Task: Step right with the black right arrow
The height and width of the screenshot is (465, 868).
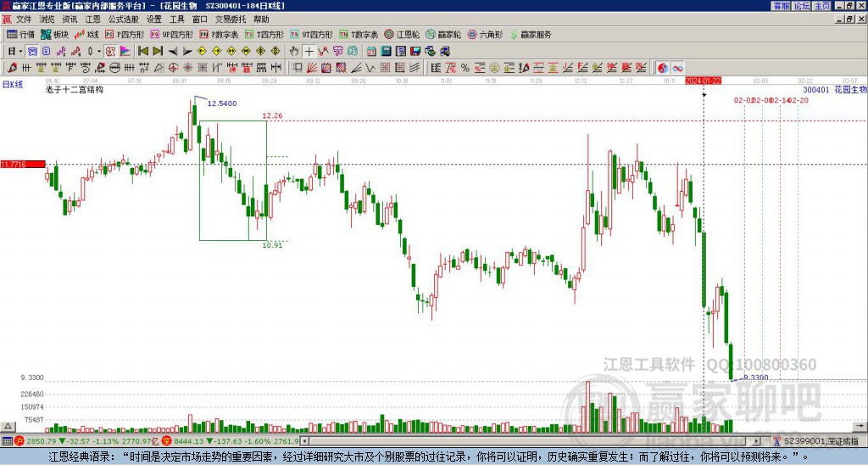Action: point(187,52)
